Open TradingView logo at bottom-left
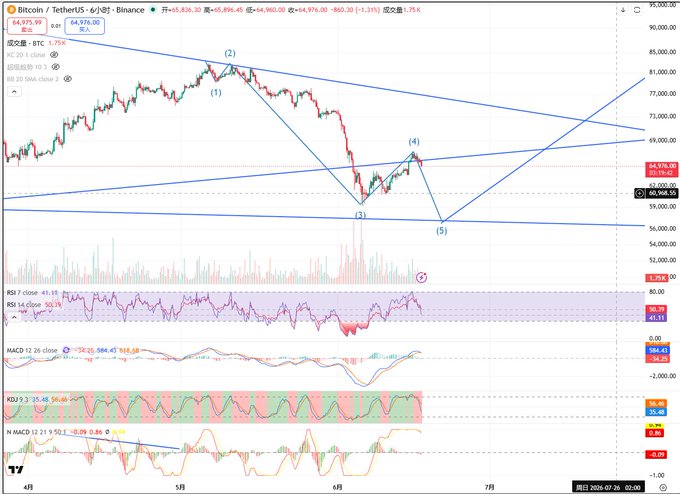Screen dimensions: 680x494 pyautogui.click(x=16, y=470)
